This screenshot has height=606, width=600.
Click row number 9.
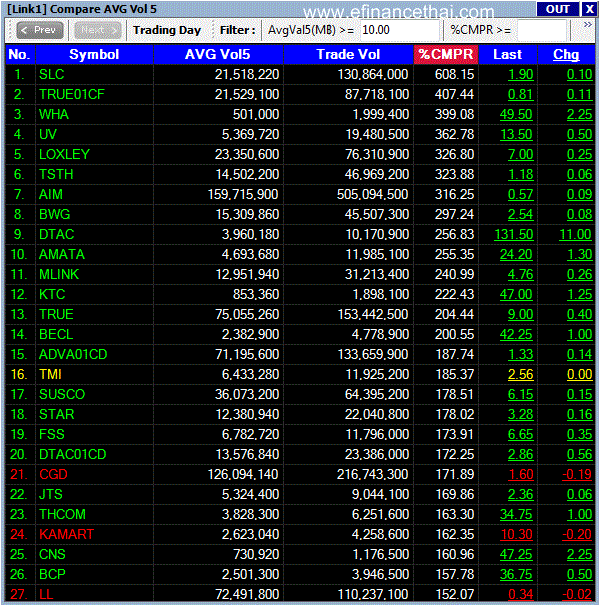(19, 235)
